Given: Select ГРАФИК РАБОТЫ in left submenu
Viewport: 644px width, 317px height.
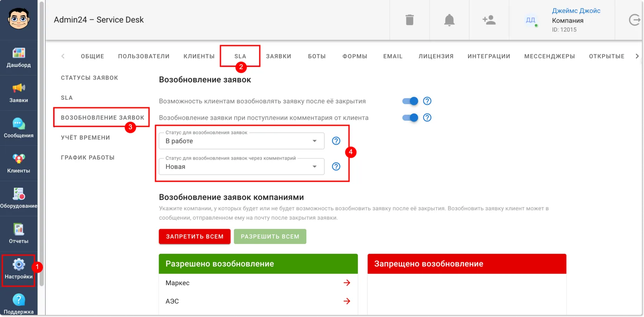Looking at the screenshot, I should 87,158.
